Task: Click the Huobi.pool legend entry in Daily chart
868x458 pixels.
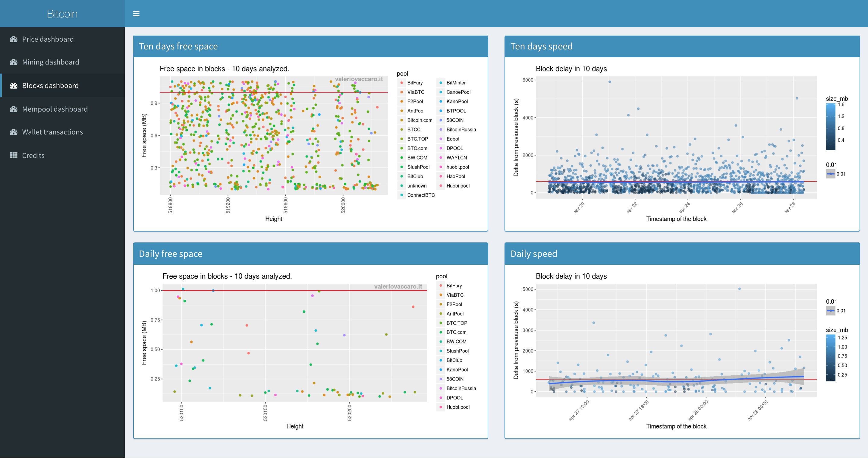Action: [x=458, y=407]
